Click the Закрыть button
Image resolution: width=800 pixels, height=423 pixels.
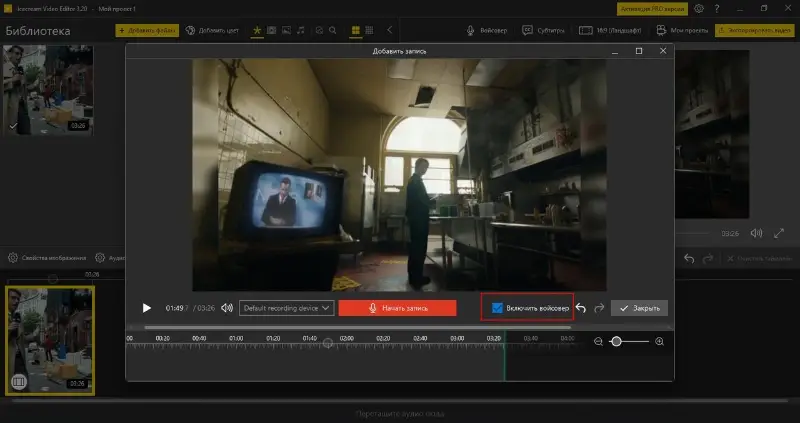[x=639, y=308]
